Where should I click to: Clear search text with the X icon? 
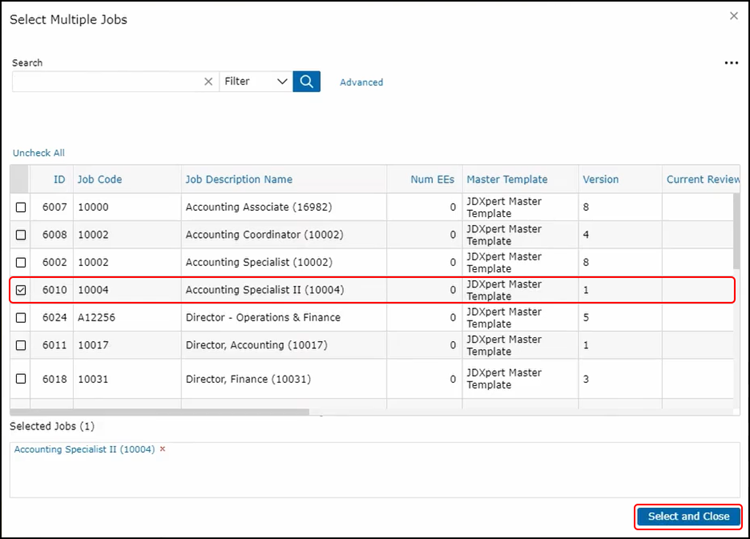(x=208, y=82)
